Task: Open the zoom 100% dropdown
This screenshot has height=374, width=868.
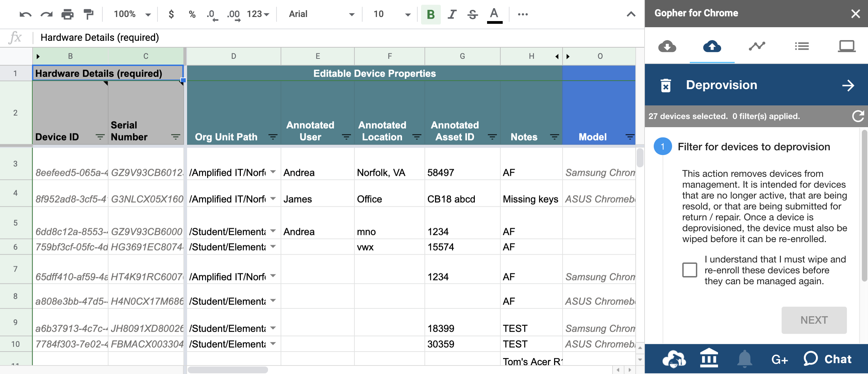Action: pos(132,14)
